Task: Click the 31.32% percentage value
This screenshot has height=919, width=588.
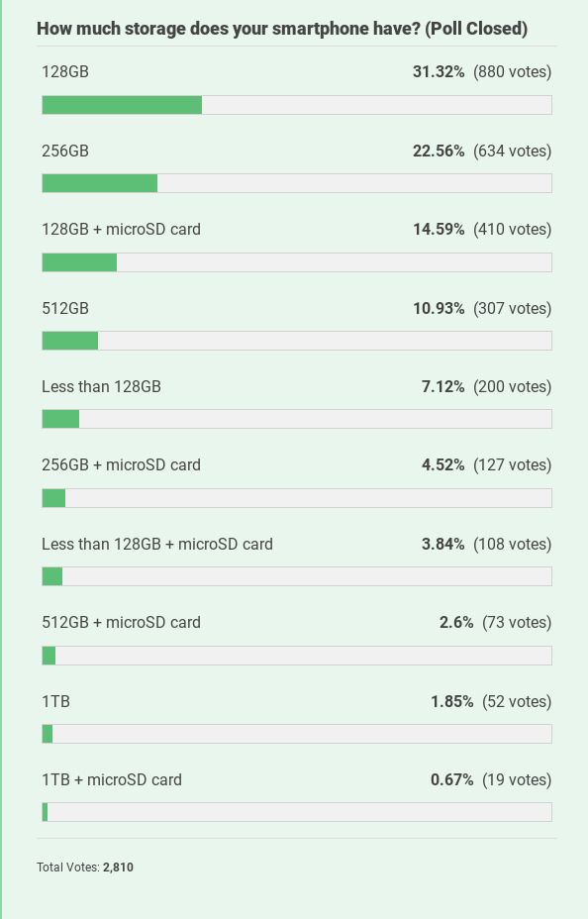Action: (x=439, y=71)
